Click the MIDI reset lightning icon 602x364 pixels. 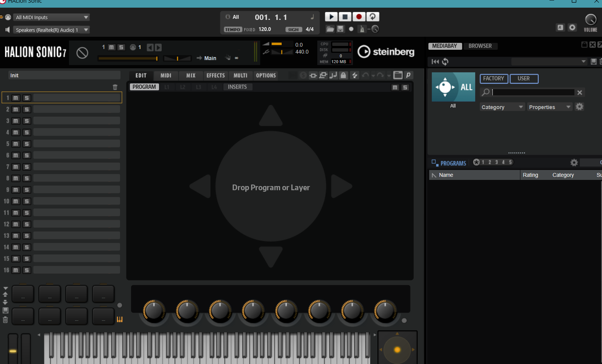[x=354, y=75]
